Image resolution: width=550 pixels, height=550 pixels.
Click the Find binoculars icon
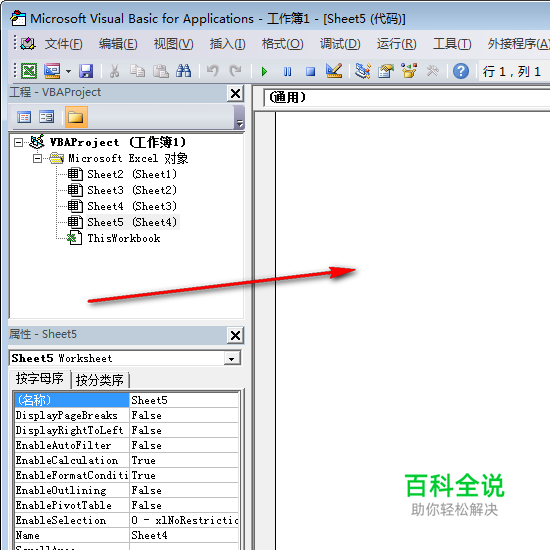click(183, 71)
